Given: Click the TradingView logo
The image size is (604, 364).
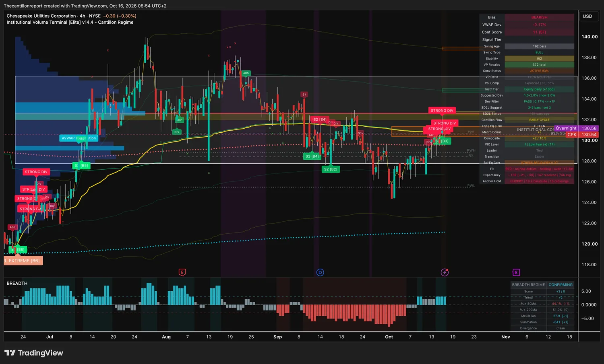Looking at the screenshot, I should click(x=34, y=353).
